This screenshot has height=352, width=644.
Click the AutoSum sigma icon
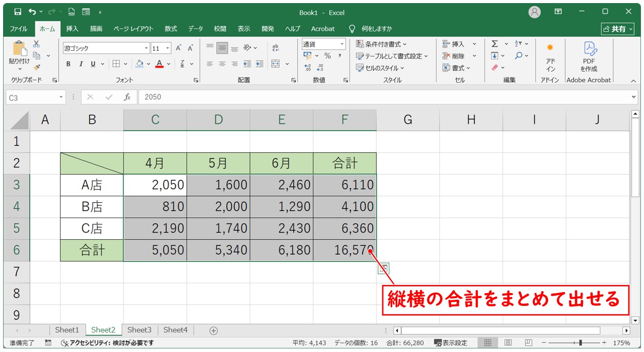494,44
